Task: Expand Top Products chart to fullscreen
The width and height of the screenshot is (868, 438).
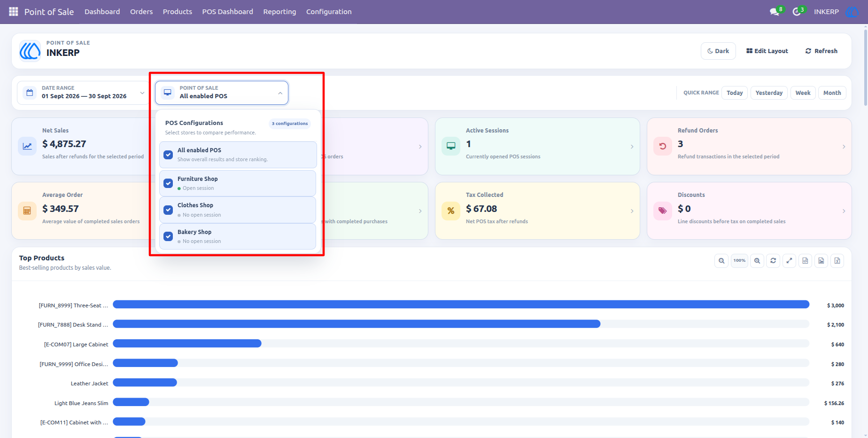Action: pos(789,261)
